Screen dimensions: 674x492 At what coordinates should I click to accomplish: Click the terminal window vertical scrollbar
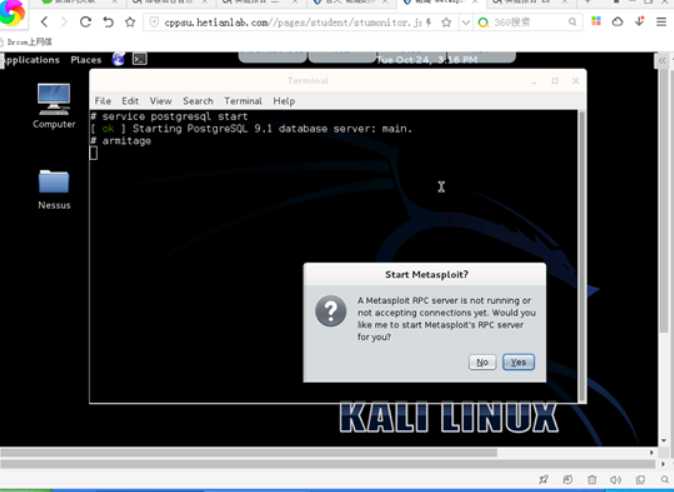[x=582, y=256]
